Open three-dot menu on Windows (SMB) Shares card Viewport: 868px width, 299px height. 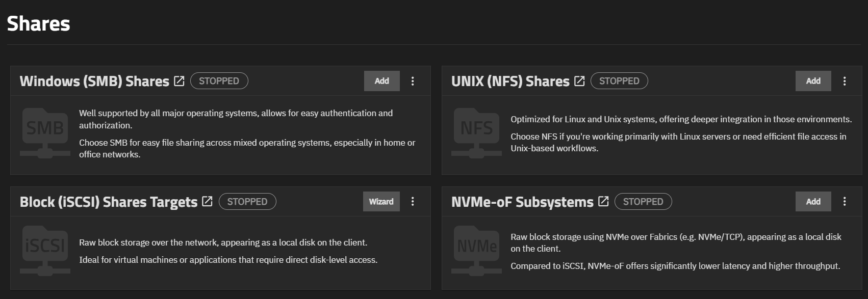point(413,81)
